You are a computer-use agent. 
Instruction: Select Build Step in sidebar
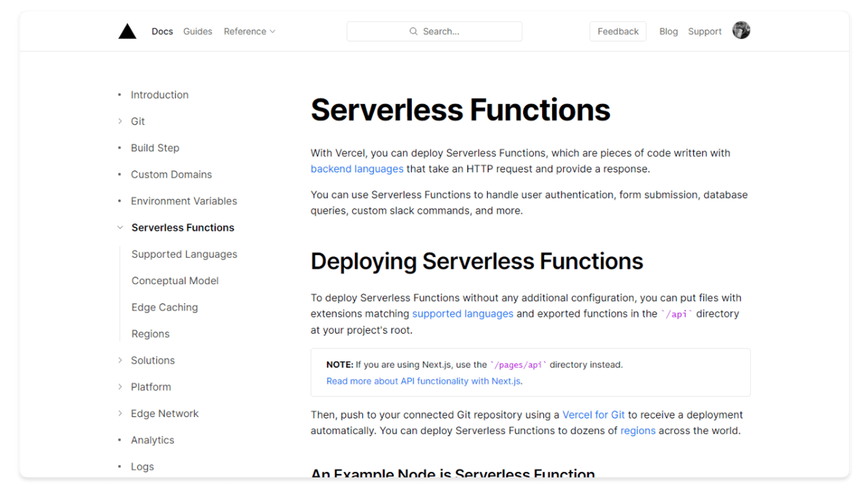155,148
